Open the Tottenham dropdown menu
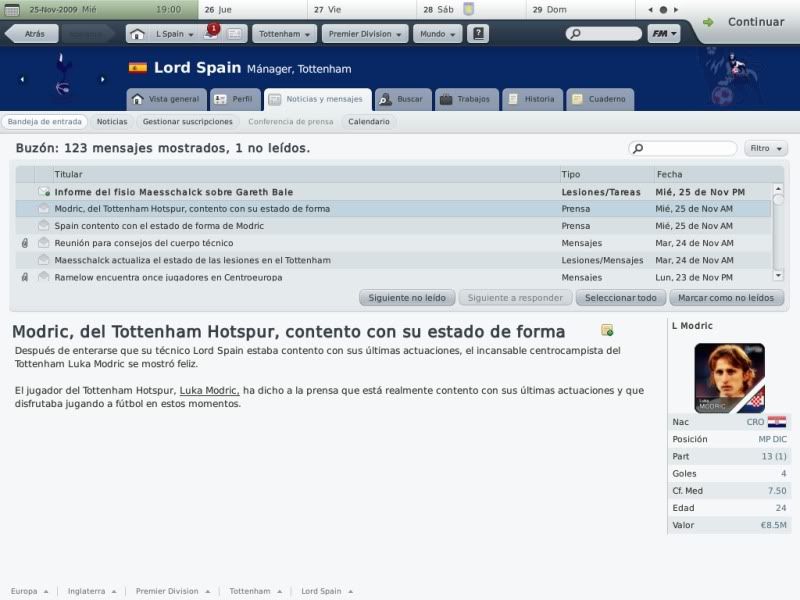 [284, 34]
